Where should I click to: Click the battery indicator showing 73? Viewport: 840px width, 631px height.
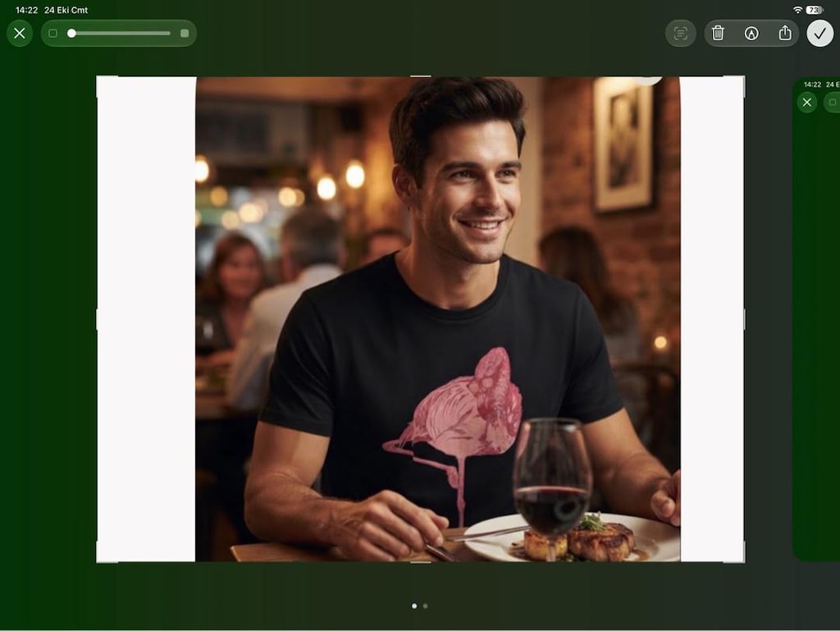(815, 10)
